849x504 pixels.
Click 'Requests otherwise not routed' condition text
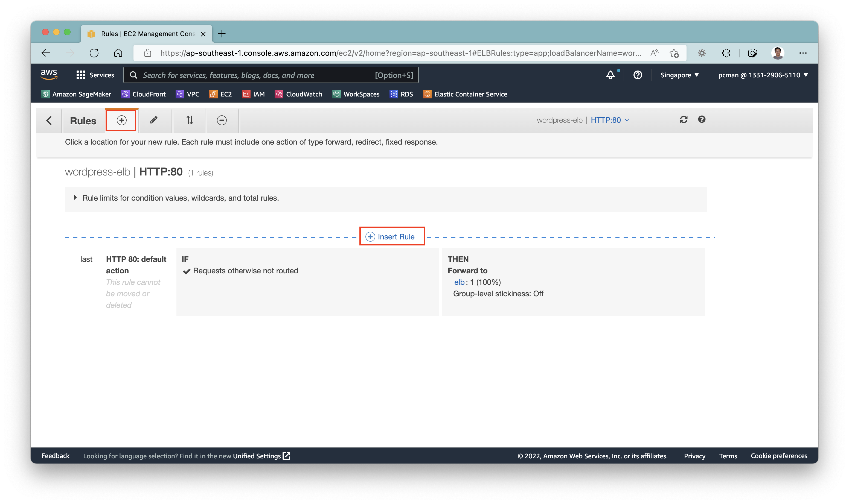(245, 271)
